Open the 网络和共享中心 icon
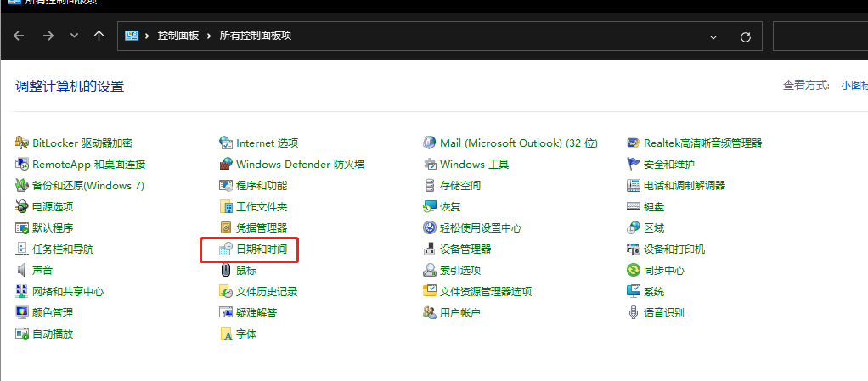The width and height of the screenshot is (868, 381). pos(21,291)
